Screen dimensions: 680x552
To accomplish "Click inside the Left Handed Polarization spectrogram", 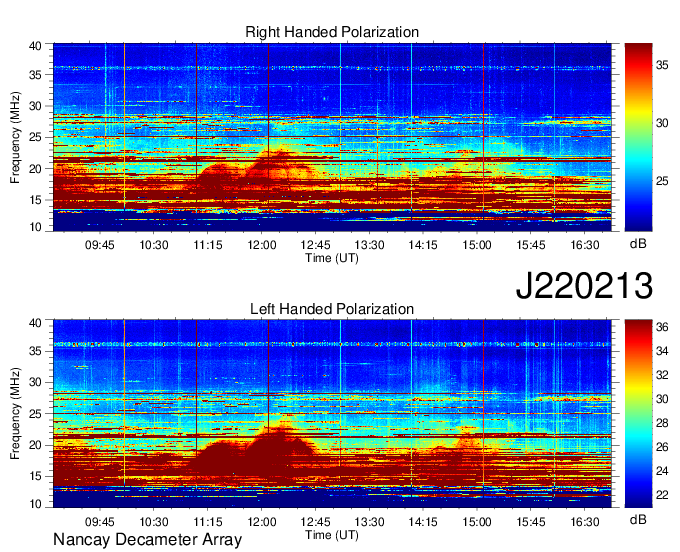I will (x=332, y=414).
